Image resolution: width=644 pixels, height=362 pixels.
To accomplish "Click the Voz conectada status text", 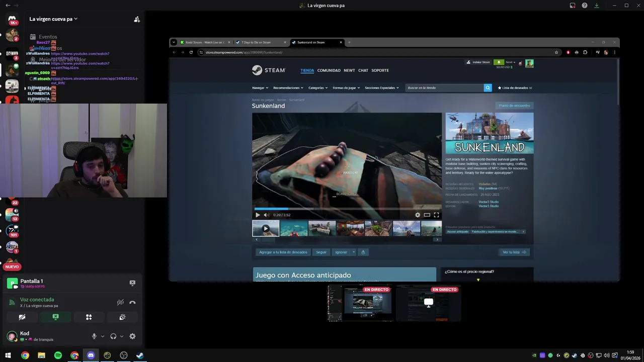I will 37,300.
